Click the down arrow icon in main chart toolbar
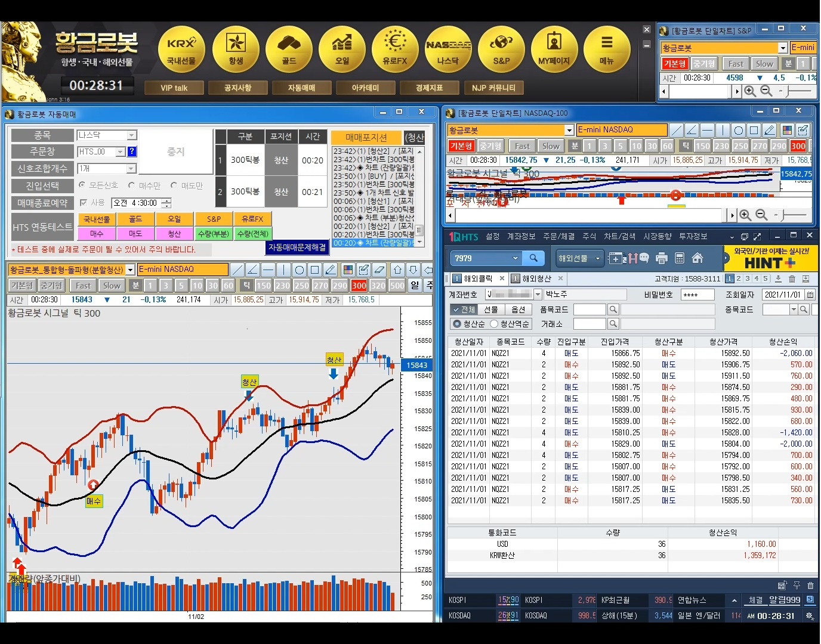 tap(413, 270)
